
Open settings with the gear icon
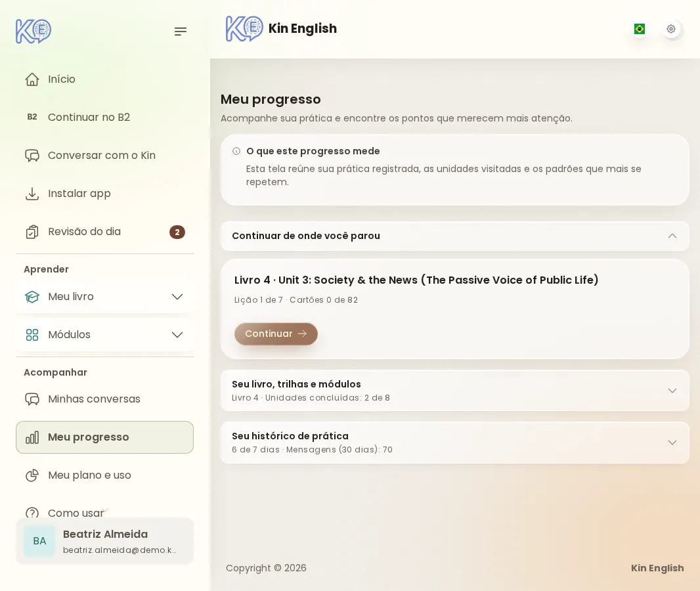pos(671,29)
